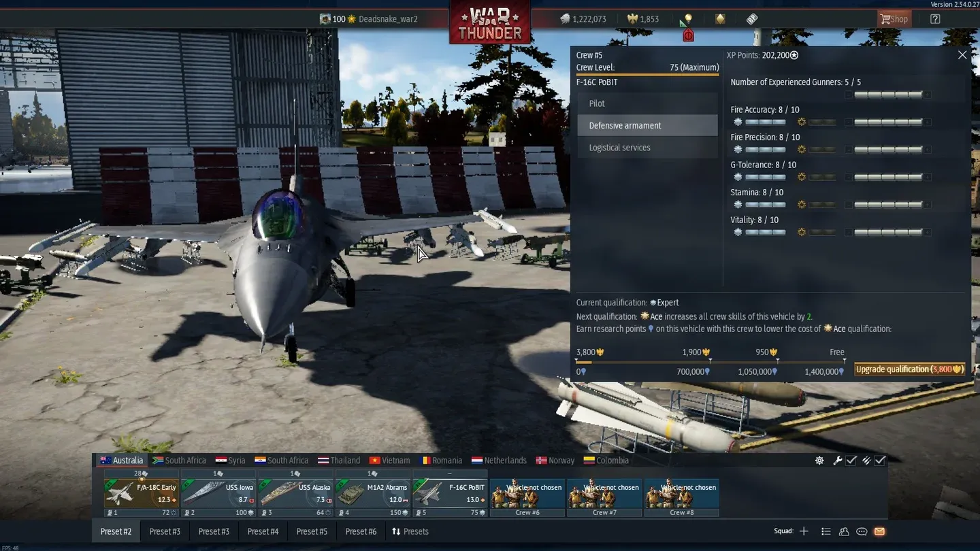Click Fire Precision ace qualification icon
This screenshot has width=980, height=551.
coord(802,150)
